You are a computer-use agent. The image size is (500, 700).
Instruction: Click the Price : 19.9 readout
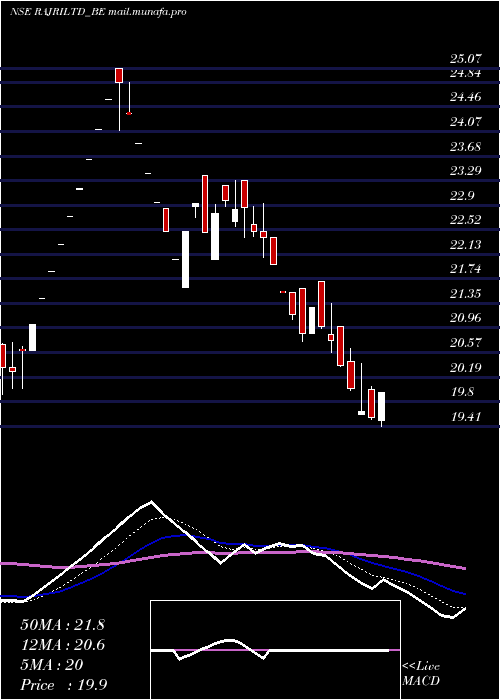(x=63, y=685)
